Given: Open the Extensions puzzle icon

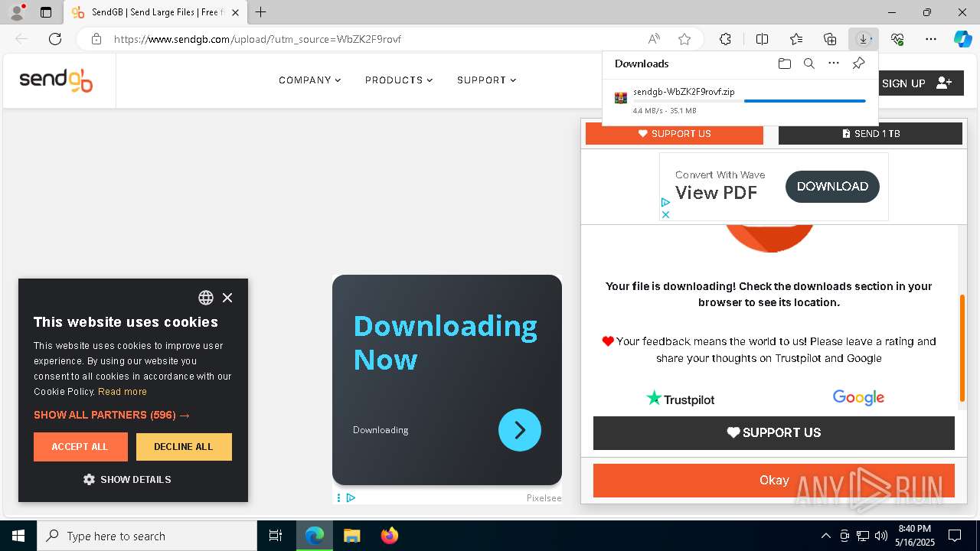Looking at the screenshot, I should click(x=725, y=39).
